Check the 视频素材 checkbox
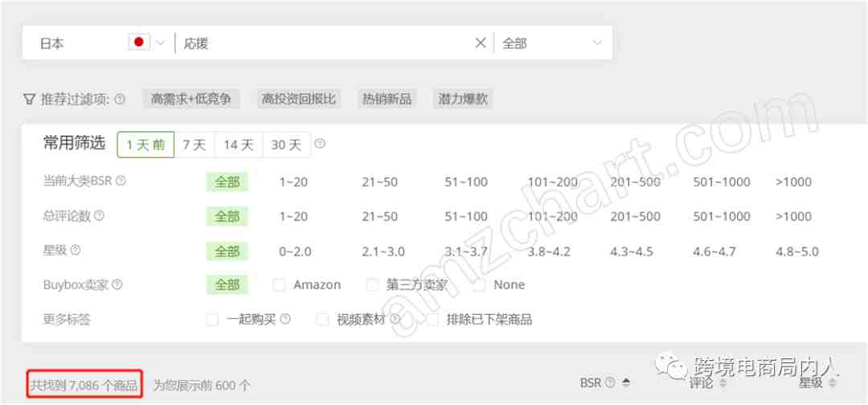This screenshot has width=868, height=405. coord(322,320)
